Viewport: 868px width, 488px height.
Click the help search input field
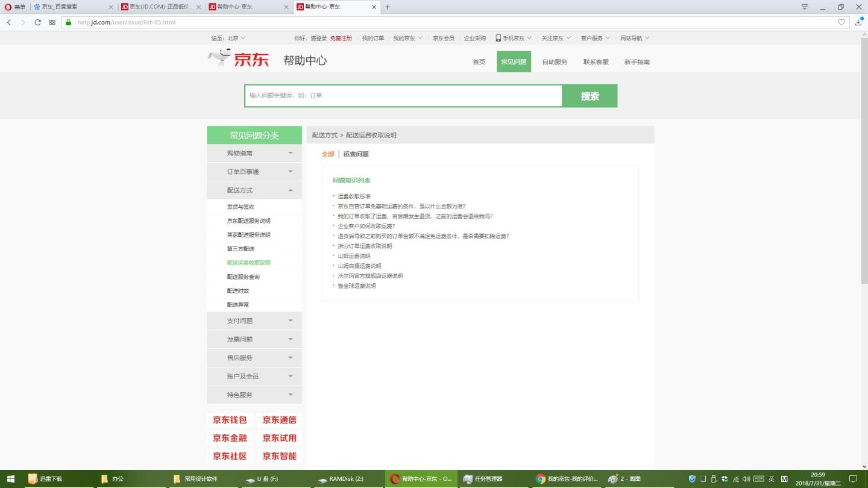click(403, 96)
